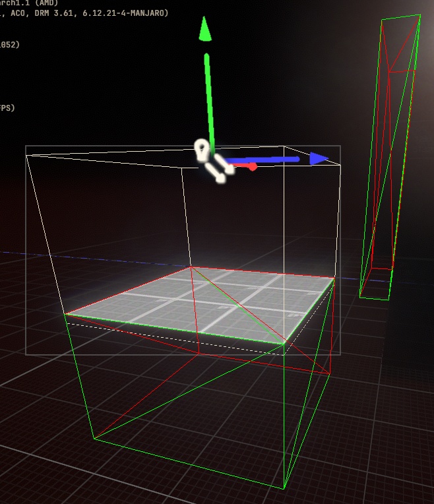Click the green Y-axis arrowhead of the gizmo

(x=205, y=29)
